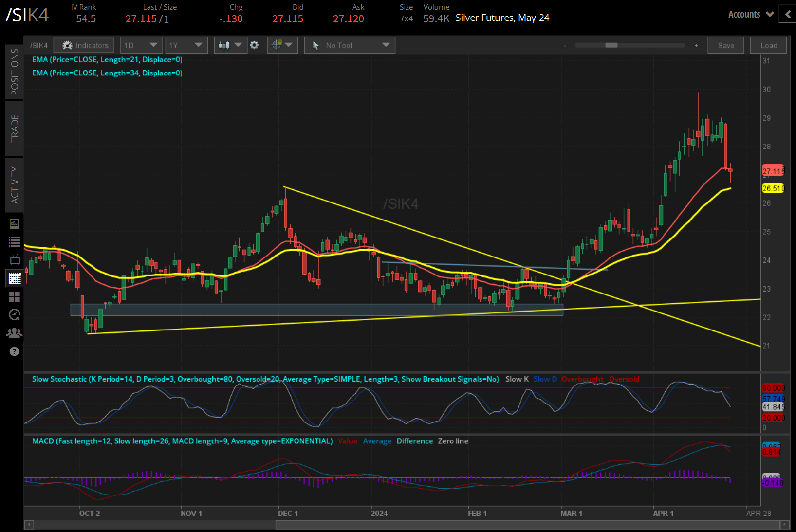The image size is (796, 532).
Task: Open the 1Y time range dropdown
Action: coord(186,45)
